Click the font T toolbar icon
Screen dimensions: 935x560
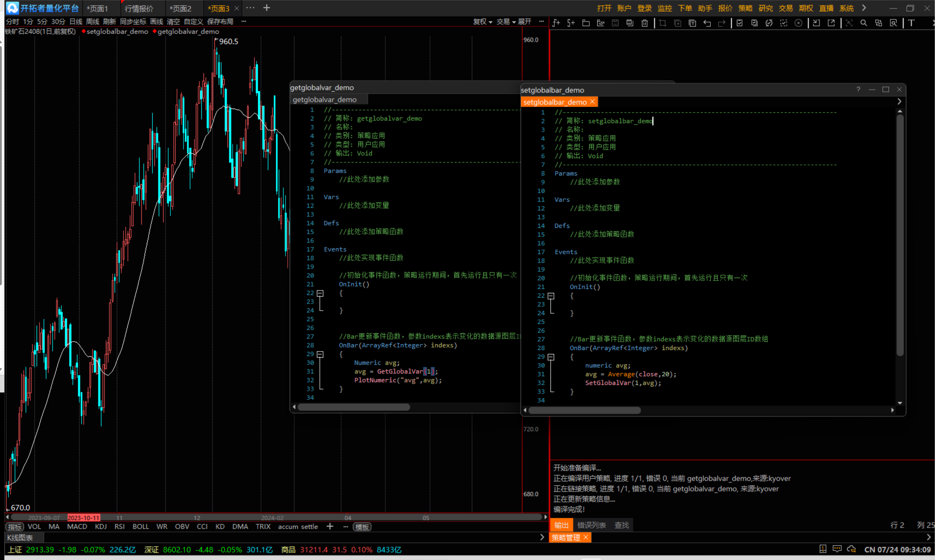(911, 23)
